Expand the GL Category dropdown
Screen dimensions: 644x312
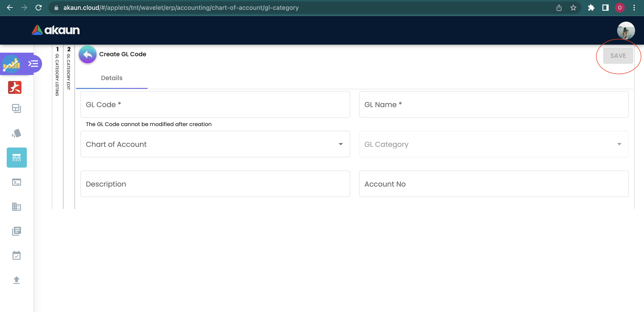pos(494,144)
